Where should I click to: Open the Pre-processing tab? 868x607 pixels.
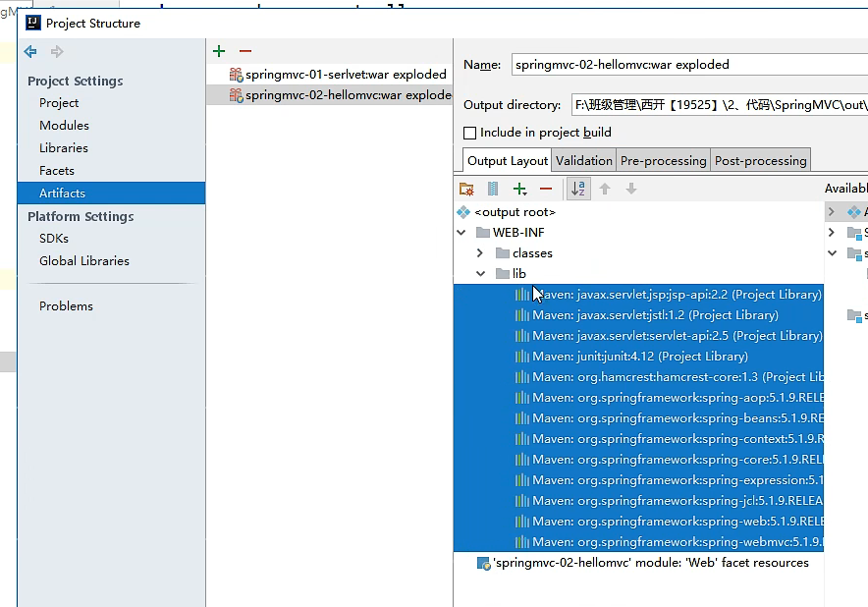tap(663, 161)
